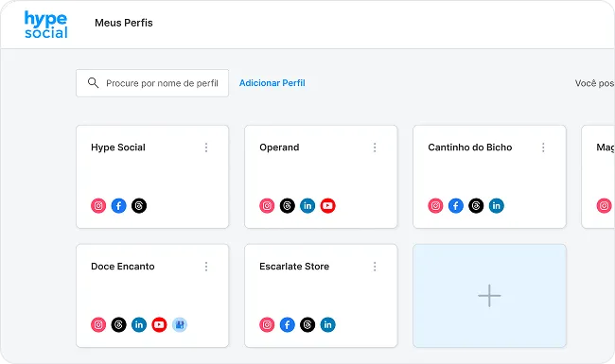
Task: Click the Hype Social logo
Action: [46, 25]
